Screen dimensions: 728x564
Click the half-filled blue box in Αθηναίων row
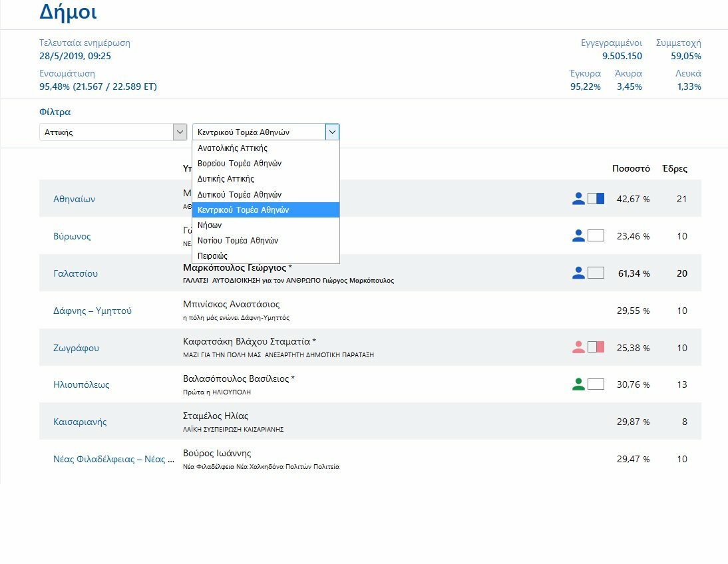(596, 198)
